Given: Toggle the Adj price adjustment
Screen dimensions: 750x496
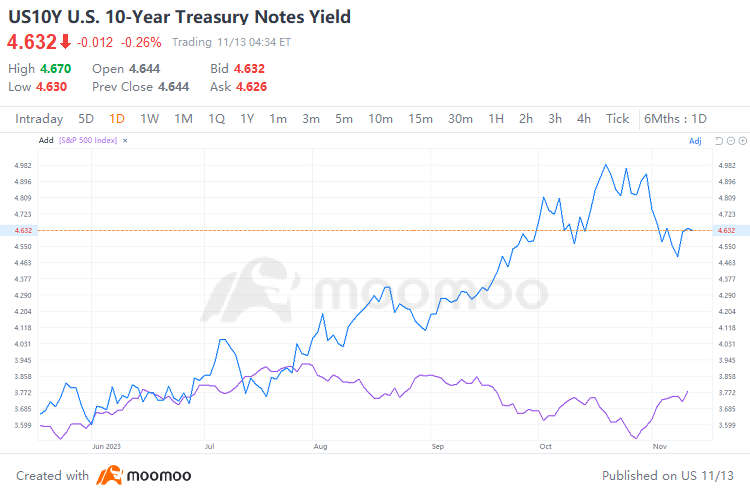Looking at the screenshot, I should (x=696, y=141).
